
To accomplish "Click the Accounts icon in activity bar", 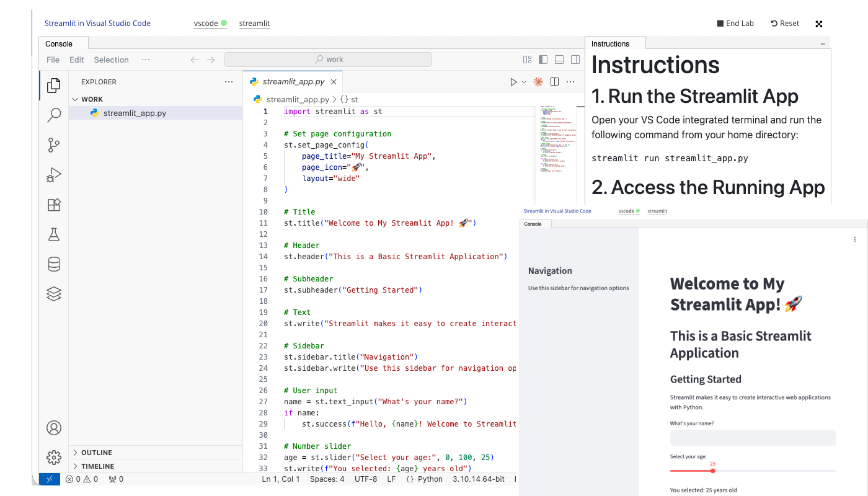I will coord(54,428).
